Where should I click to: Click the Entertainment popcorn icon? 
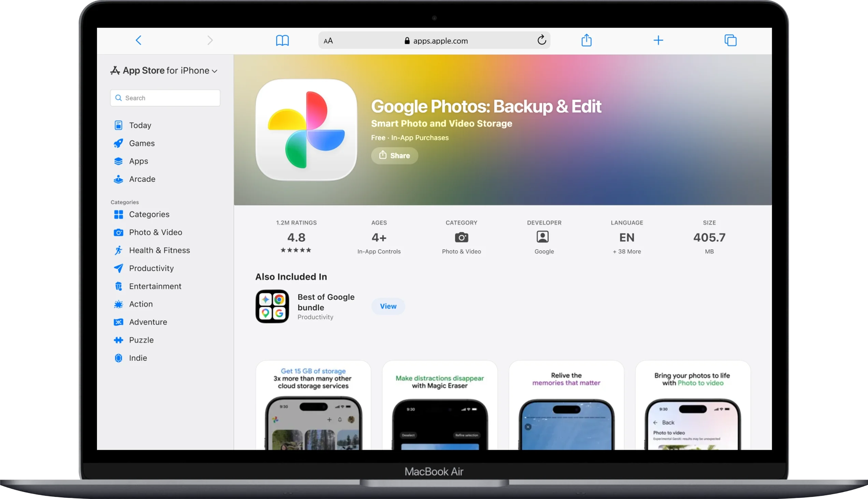click(x=118, y=286)
